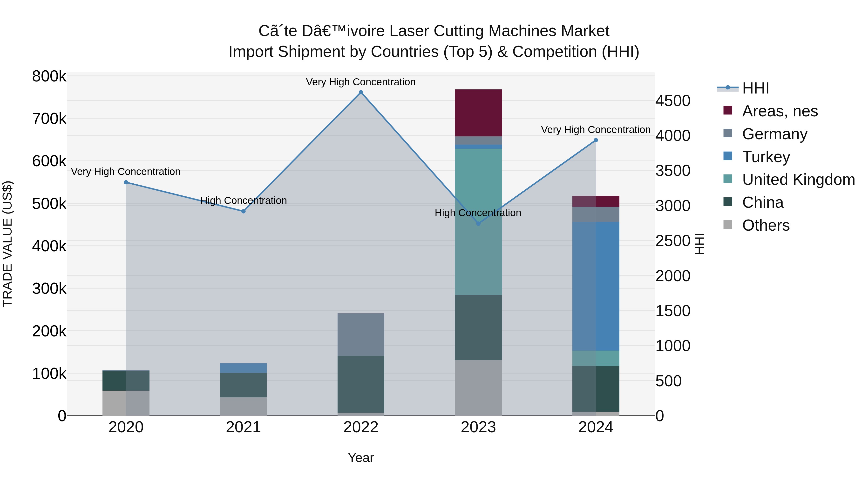Click the 2023 x-axis label
Image resolution: width=868 pixels, height=488 pixels.
[x=478, y=427]
